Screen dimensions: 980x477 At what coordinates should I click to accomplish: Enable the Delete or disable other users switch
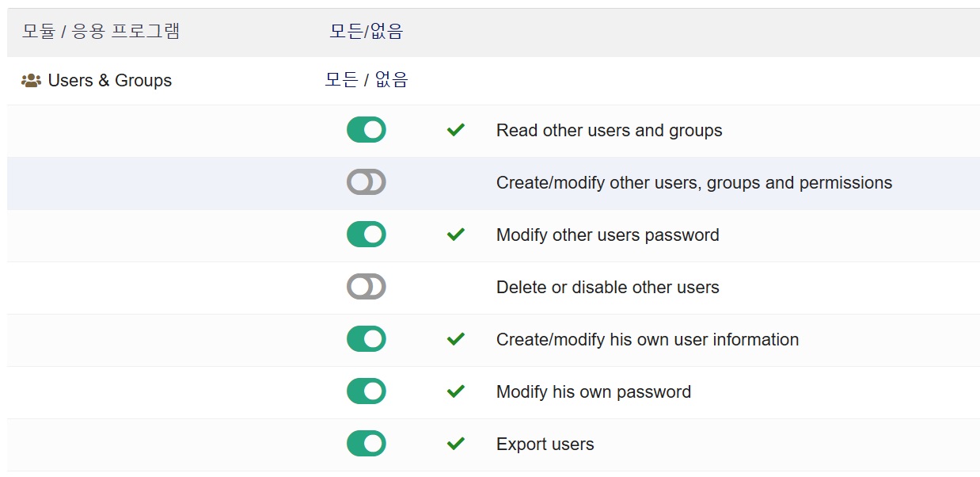[367, 287]
